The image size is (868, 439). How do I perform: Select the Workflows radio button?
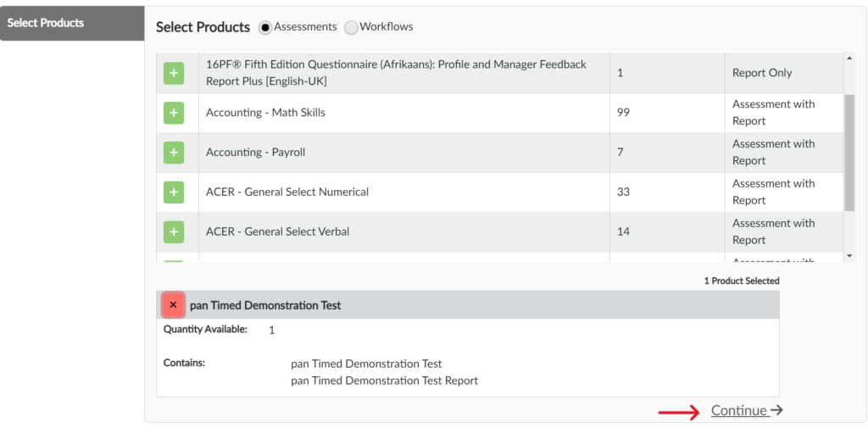point(351,27)
